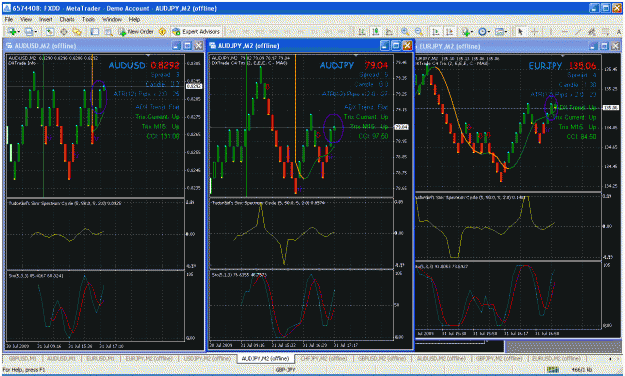
Task: Switch to the GBPUSD,M2 (offline) tab
Action: [381, 359]
